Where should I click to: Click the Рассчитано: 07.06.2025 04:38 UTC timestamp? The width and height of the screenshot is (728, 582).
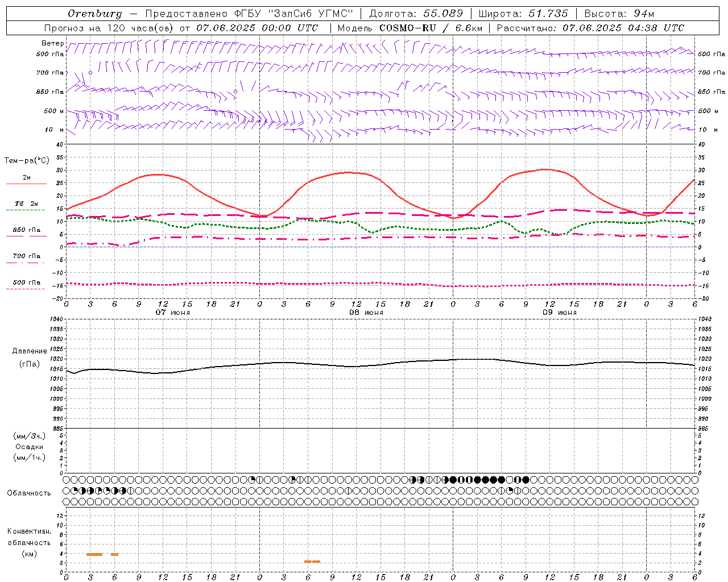(590, 28)
